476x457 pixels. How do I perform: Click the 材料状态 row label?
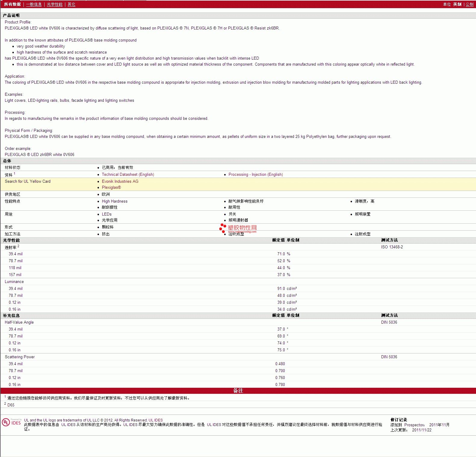[x=12, y=167]
